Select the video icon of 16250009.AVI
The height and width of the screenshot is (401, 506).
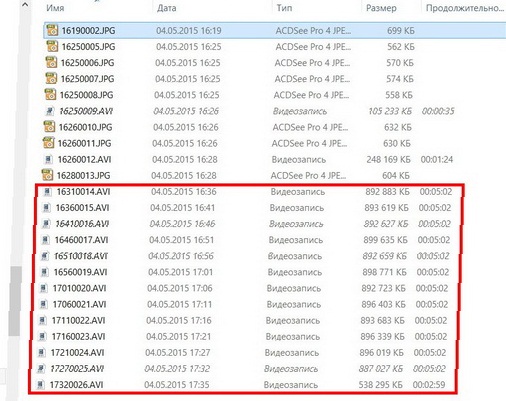pyautogui.click(x=50, y=111)
